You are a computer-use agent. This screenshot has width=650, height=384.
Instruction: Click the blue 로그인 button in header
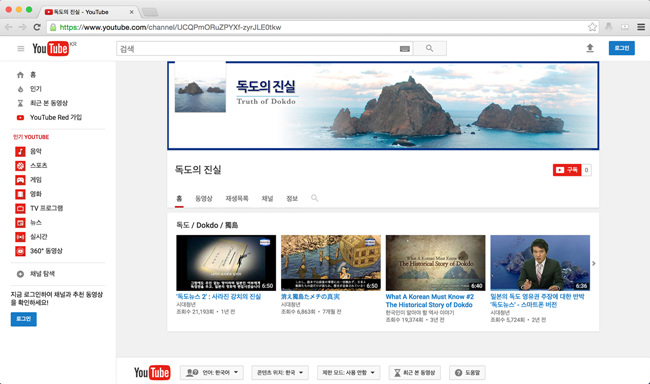point(621,48)
